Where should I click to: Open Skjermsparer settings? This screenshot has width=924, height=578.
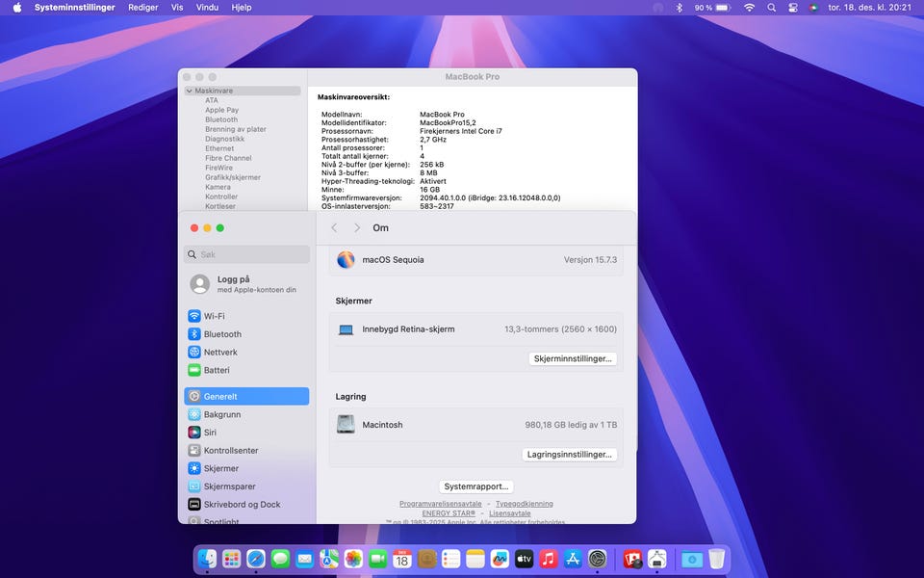pos(229,486)
